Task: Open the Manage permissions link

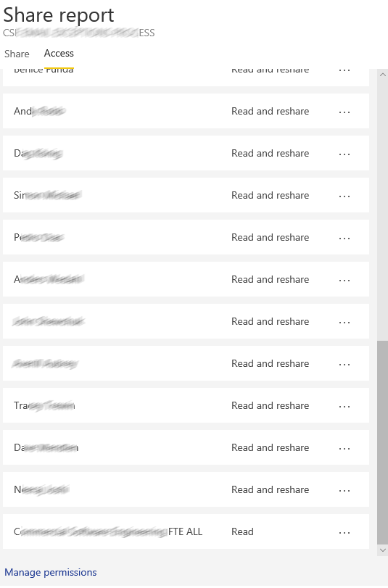Action: 51,572
